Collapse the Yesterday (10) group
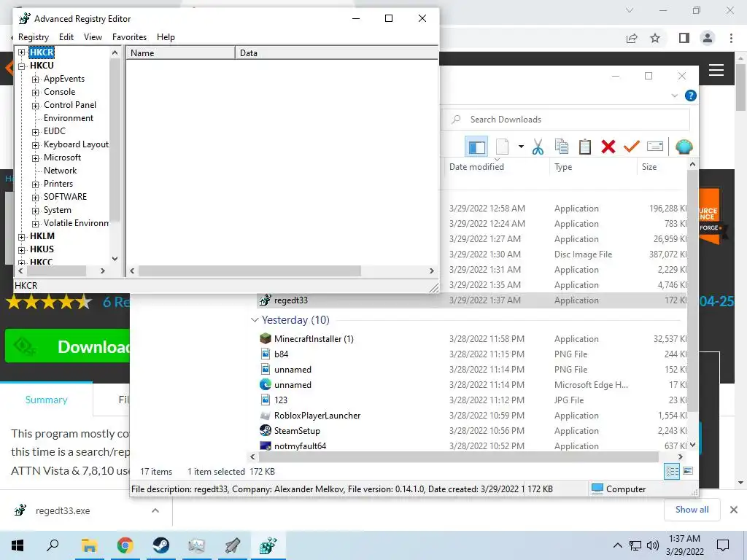This screenshot has width=747, height=560. point(255,320)
